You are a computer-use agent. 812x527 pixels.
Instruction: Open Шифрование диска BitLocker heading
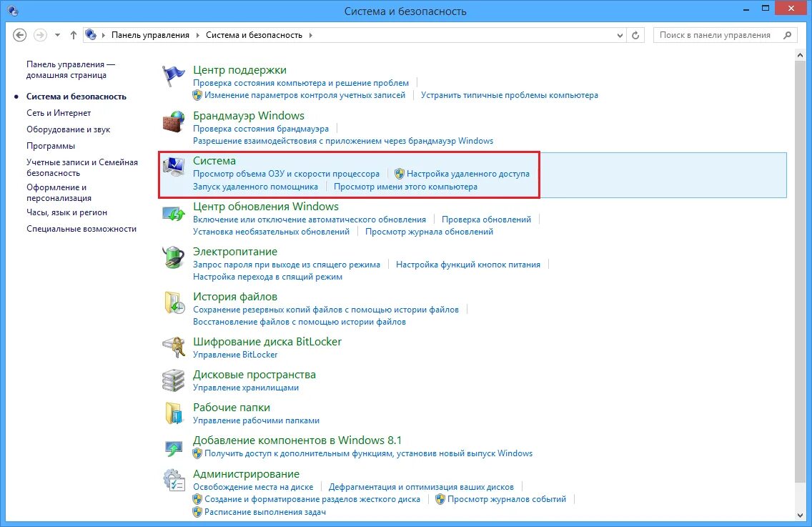267,342
